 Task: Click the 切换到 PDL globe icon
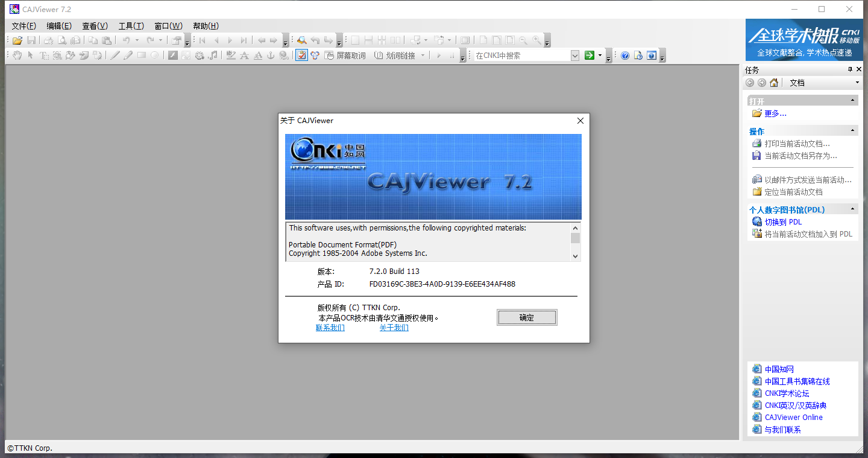(757, 221)
